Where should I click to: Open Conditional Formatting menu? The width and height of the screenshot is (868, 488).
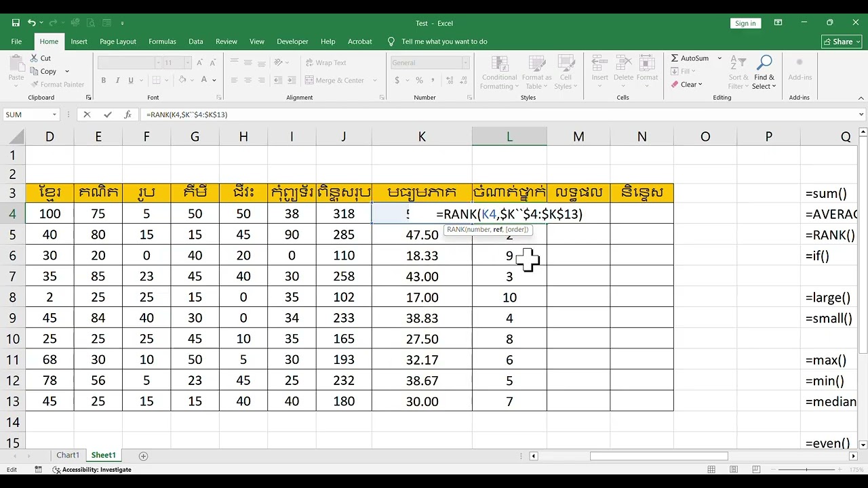coord(499,73)
